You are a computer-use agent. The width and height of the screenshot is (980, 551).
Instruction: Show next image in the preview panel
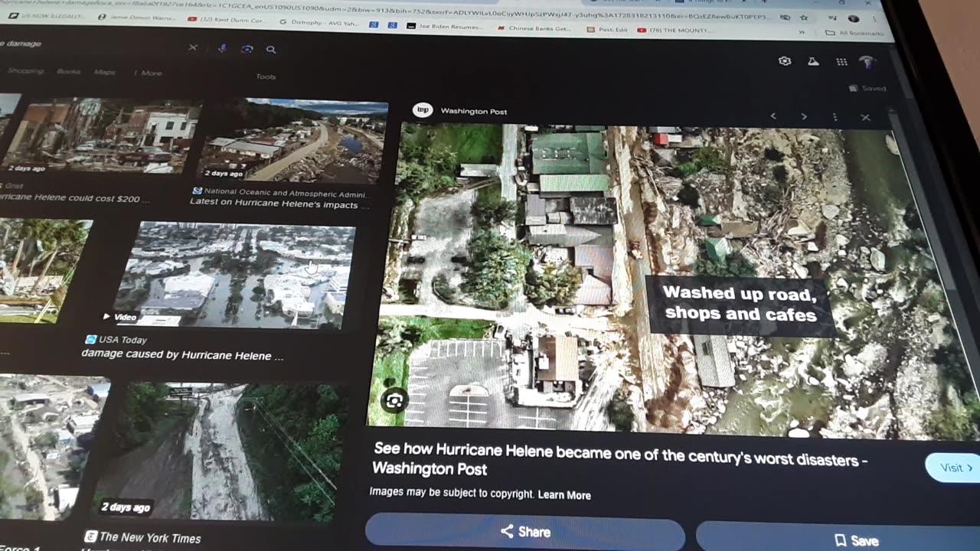tap(804, 116)
